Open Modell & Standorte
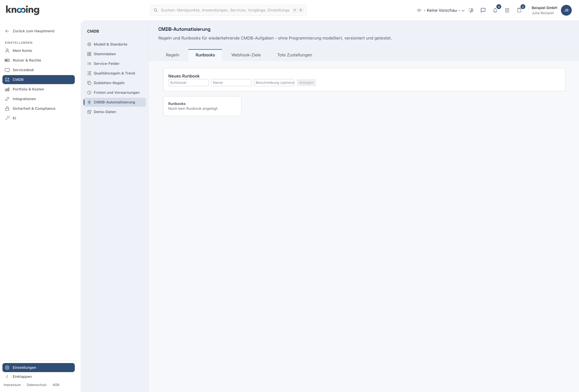 [115, 44]
